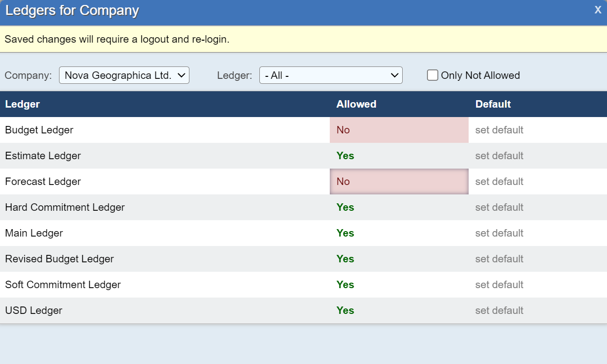
Task: Toggle Forecast Ledger's Allowed value from No
Action: click(x=343, y=182)
